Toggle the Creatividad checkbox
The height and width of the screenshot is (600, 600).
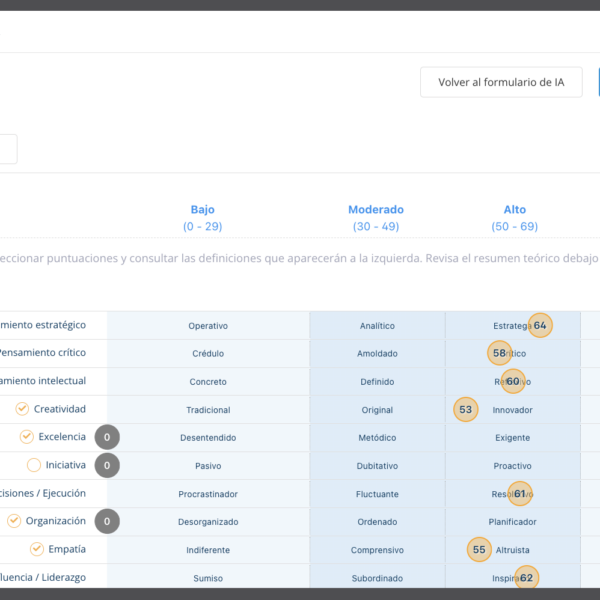(22, 409)
